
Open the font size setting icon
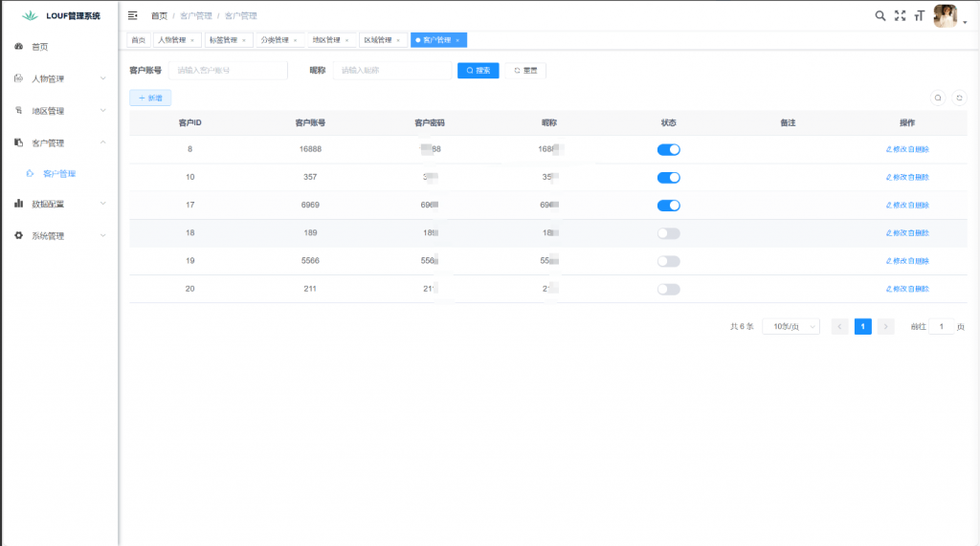coord(919,15)
